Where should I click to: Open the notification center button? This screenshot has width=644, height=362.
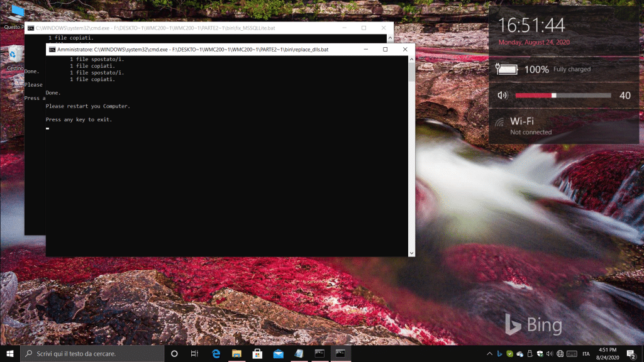[x=630, y=354]
